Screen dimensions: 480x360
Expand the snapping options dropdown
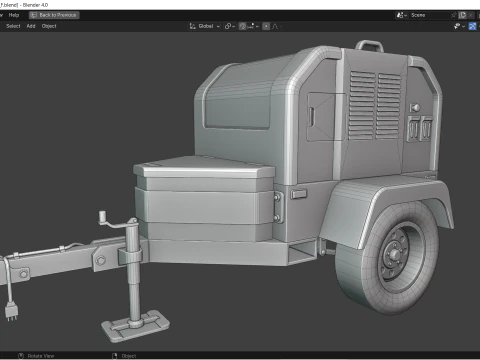[253, 26]
